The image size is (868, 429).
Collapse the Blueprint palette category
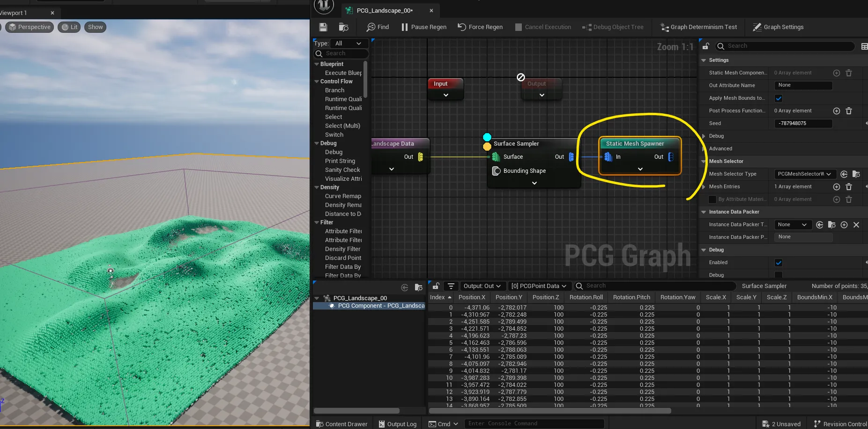tap(317, 64)
